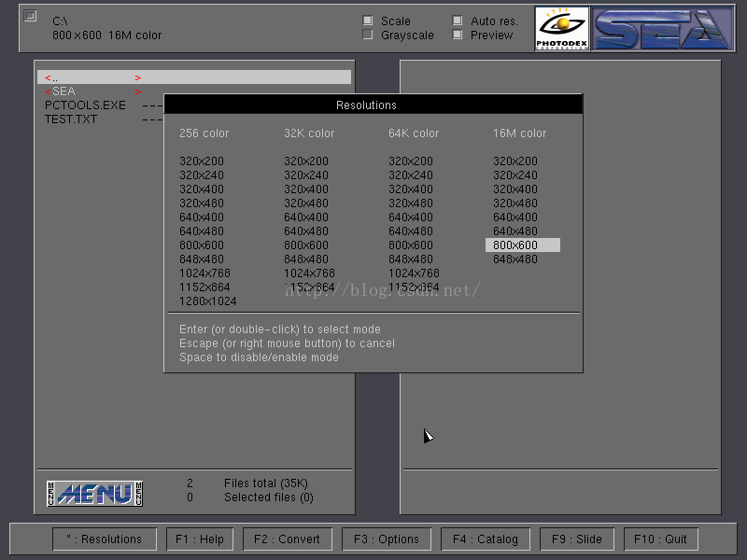Image resolution: width=747 pixels, height=560 pixels.
Task: Click the 800x600 16M color status text
Action: point(107,35)
